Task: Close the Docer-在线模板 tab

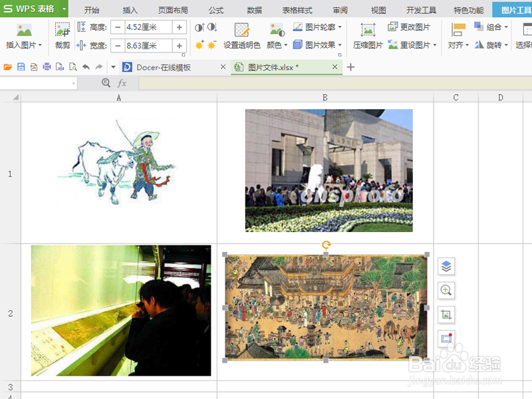Action: point(223,67)
